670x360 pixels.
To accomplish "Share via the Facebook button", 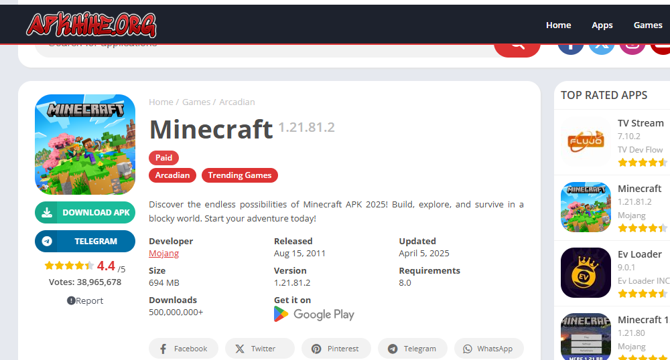I will click(183, 348).
